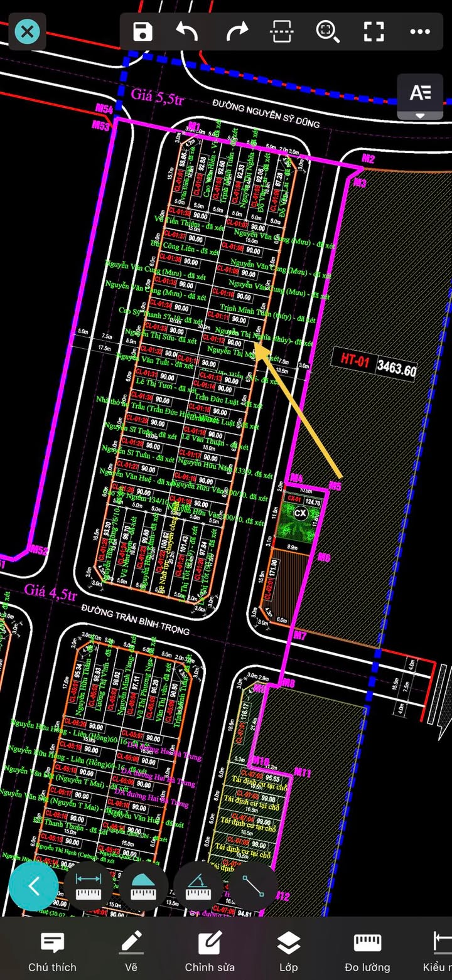This screenshot has width=452, height=980.
Task: Tap boundary marker M11
Action: coord(303,773)
